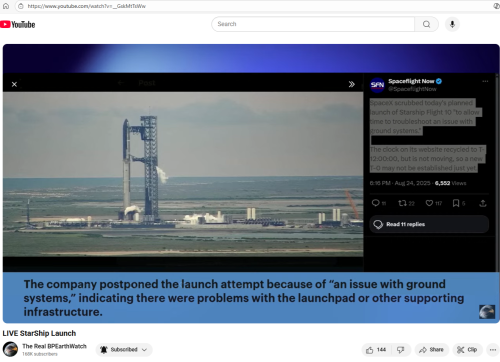This screenshot has width=500, height=362.
Task: Open the video's more actions ellipsis
Action: pos(493,350)
